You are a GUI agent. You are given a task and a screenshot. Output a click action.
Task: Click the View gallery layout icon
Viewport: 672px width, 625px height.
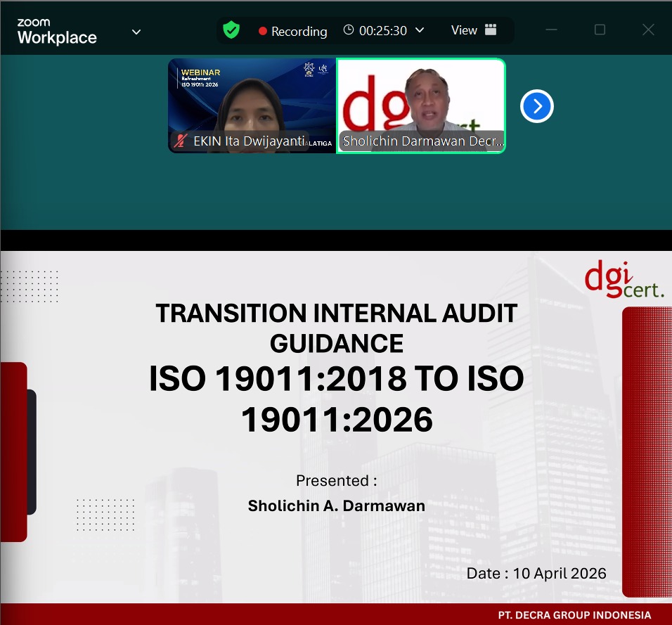click(491, 30)
